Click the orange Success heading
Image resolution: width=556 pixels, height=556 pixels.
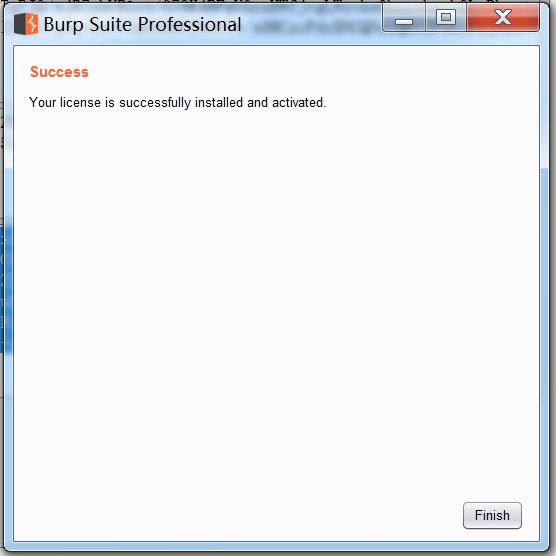(x=59, y=72)
